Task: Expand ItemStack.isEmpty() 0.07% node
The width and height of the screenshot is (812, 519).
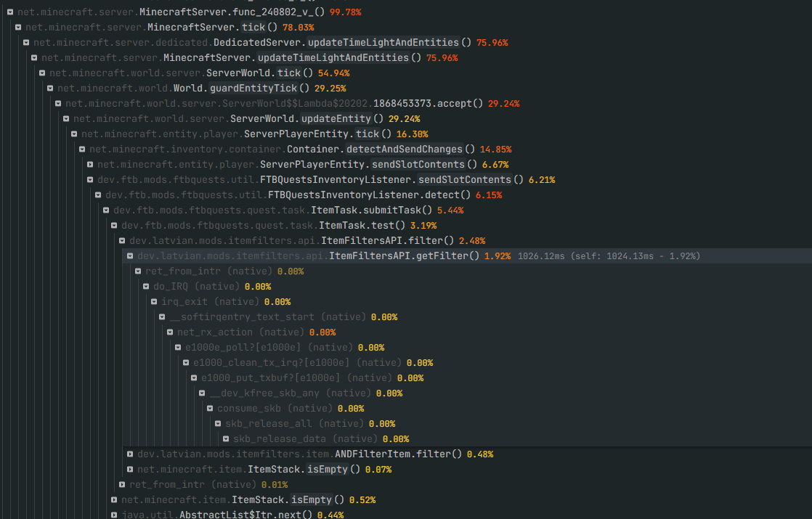Action: click(130, 470)
